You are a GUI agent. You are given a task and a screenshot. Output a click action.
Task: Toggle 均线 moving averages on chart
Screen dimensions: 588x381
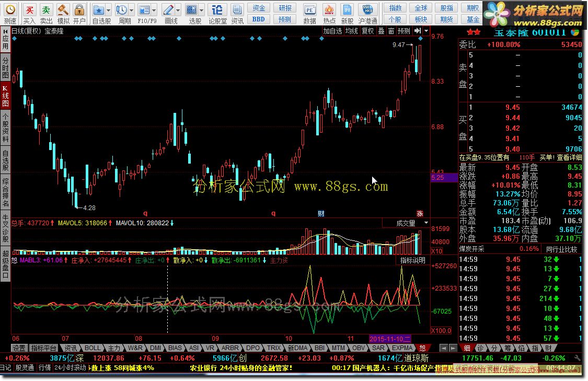(x=351, y=31)
